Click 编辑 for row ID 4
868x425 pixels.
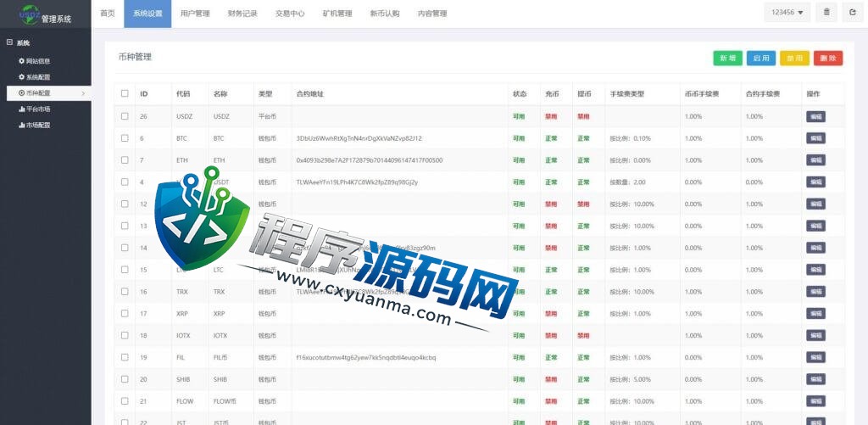coord(815,182)
